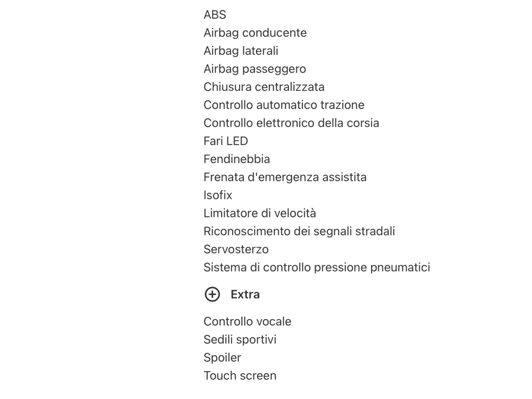The width and height of the screenshot is (532, 399).
Task: Click Chiusura centralizzata item
Action: 264,87
